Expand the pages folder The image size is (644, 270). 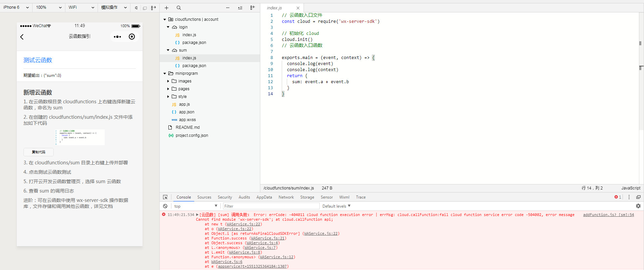click(168, 89)
